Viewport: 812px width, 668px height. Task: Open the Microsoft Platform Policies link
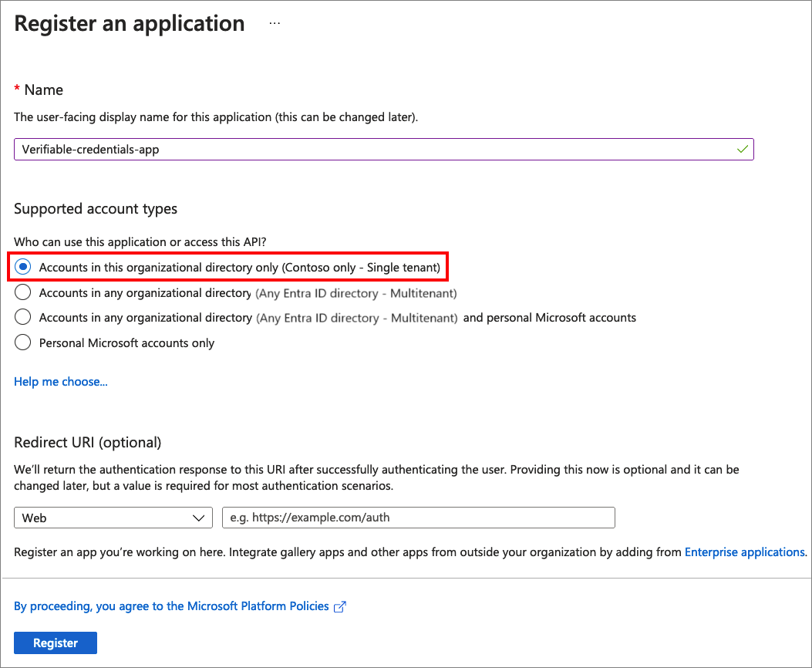(x=171, y=606)
